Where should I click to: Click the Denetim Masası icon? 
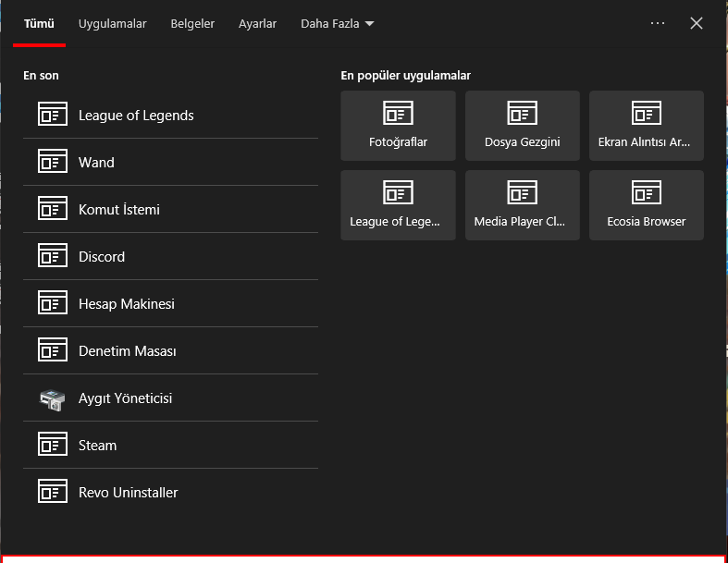click(53, 349)
